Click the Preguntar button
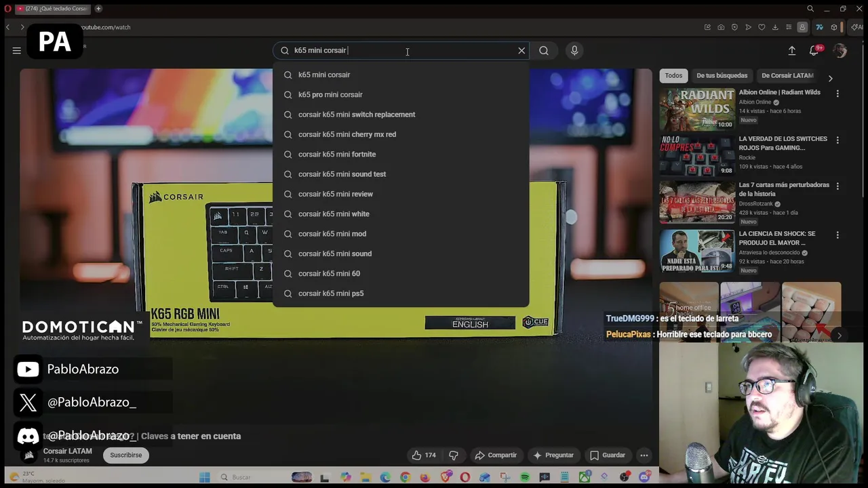This screenshot has width=868, height=488. click(553, 455)
